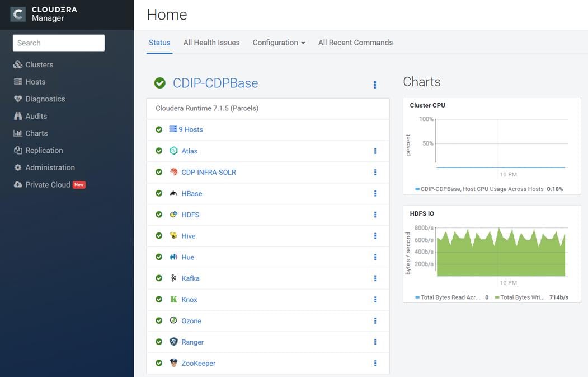This screenshot has width=588, height=377.
Task: Click the Atlas service icon
Action: pyautogui.click(x=173, y=151)
